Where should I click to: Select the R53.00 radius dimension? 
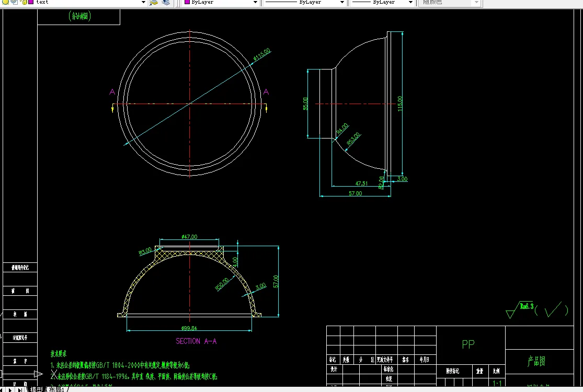[x=353, y=139]
